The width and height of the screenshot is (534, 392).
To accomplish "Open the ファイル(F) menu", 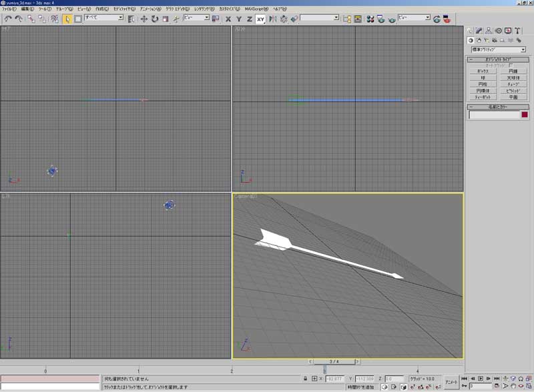I will click(x=9, y=9).
